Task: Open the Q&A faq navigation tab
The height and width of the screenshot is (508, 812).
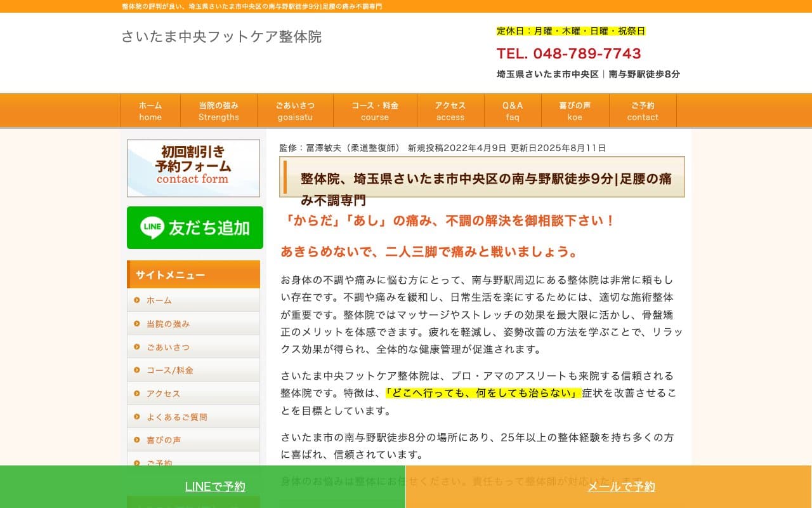Action: point(512,110)
